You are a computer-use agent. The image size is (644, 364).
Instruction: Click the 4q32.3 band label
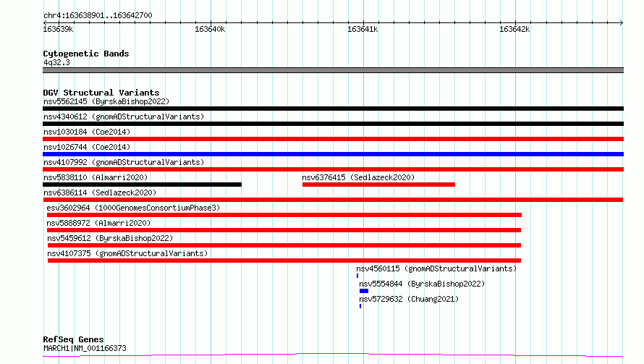56,62
